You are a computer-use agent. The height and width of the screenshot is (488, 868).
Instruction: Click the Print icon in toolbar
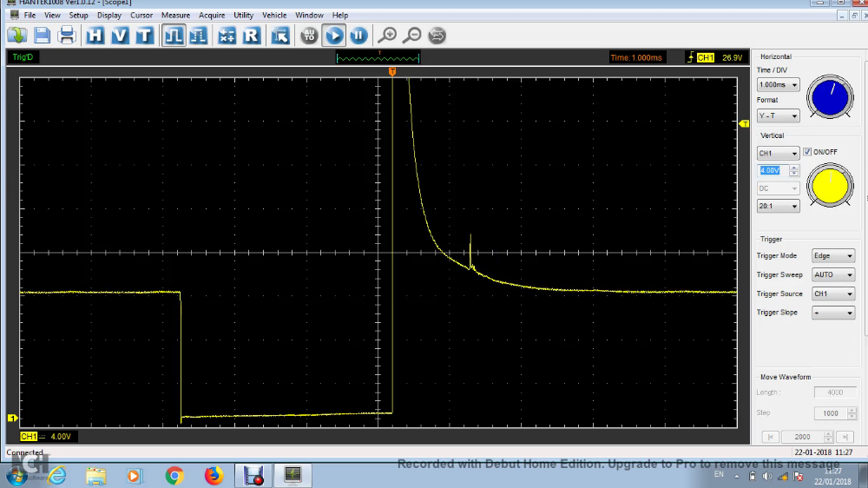point(67,36)
